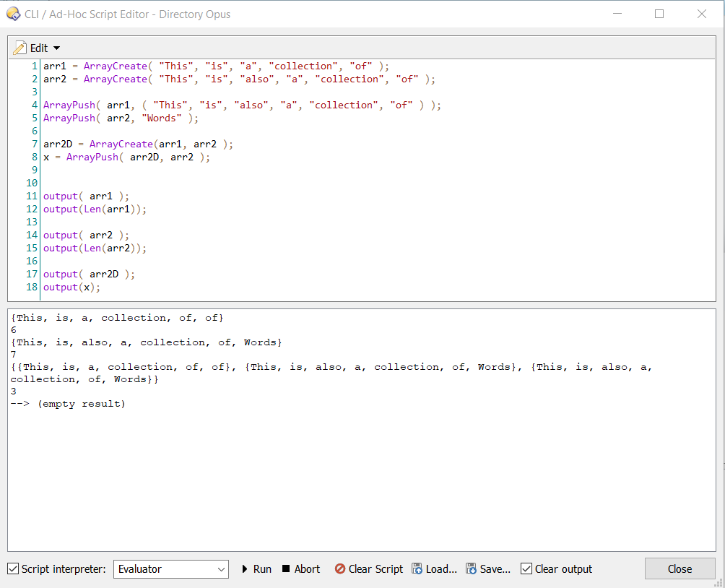Uncheck the Clear output checkbox
The image size is (725, 588).
coord(526,568)
